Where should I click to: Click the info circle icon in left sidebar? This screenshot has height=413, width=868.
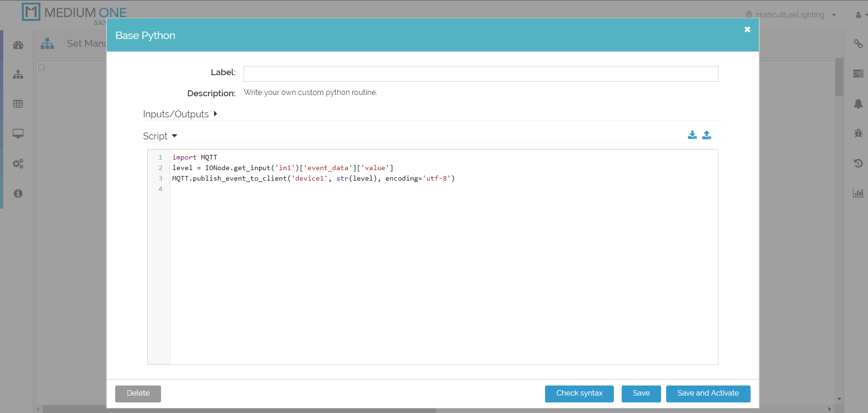tap(18, 193)
